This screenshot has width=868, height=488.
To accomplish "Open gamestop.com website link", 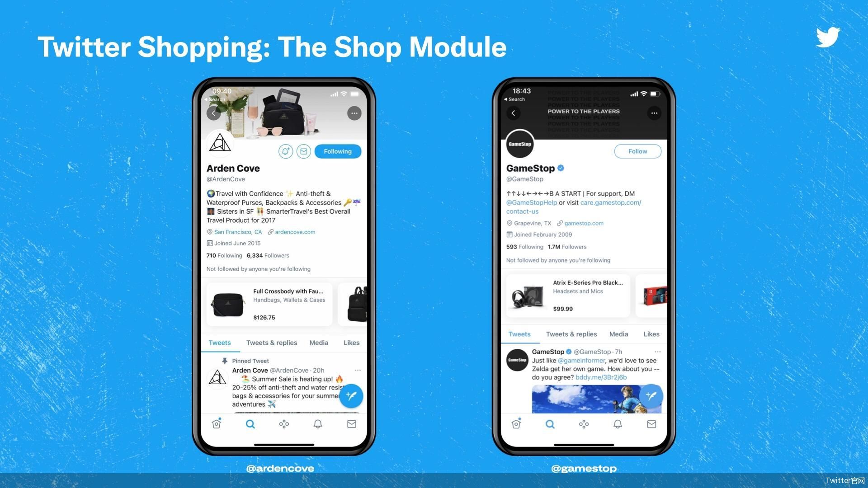I will pos(584,222).
